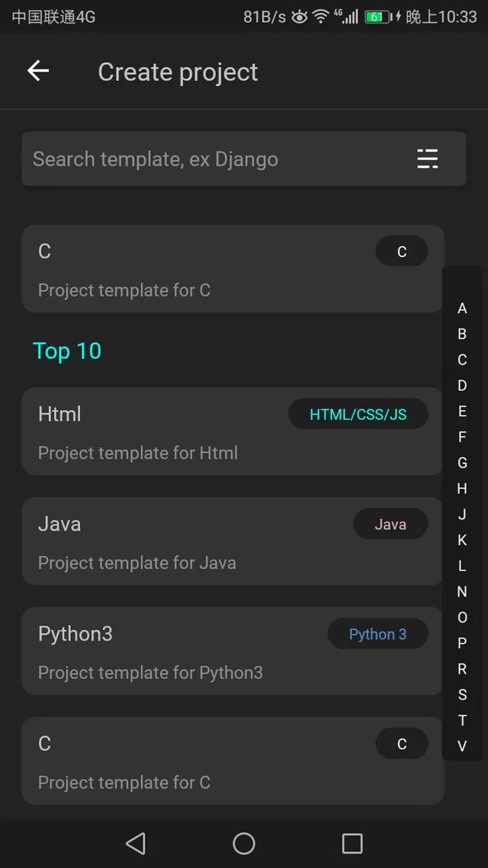Tap Android back navigation triangle
The width and height of the screenshot is (488, 868).
pos(136,844)
